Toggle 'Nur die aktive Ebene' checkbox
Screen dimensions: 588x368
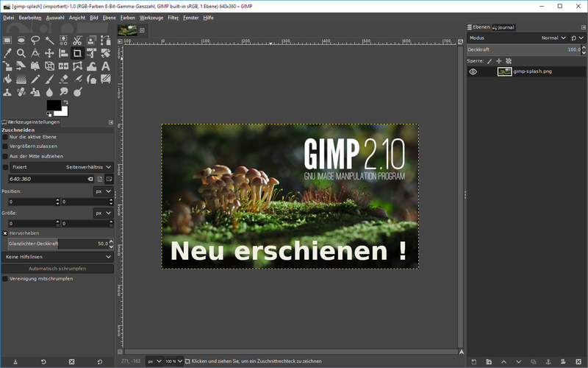[x=5, y=137]
